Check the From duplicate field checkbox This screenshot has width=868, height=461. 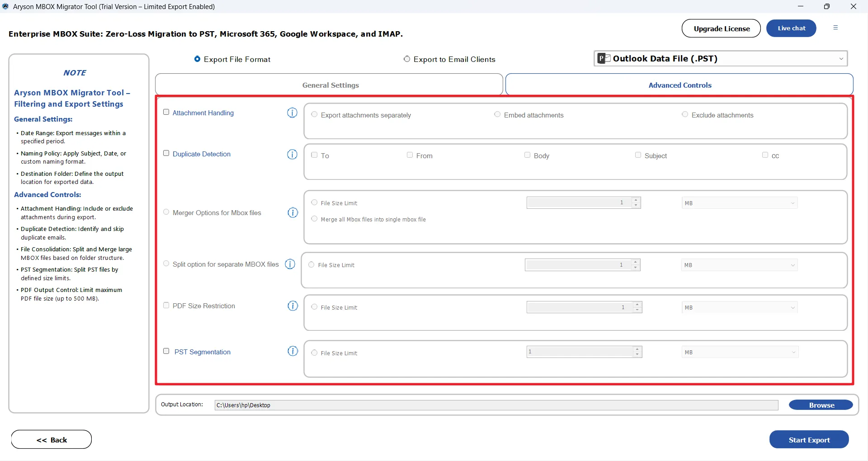[410, 155]
